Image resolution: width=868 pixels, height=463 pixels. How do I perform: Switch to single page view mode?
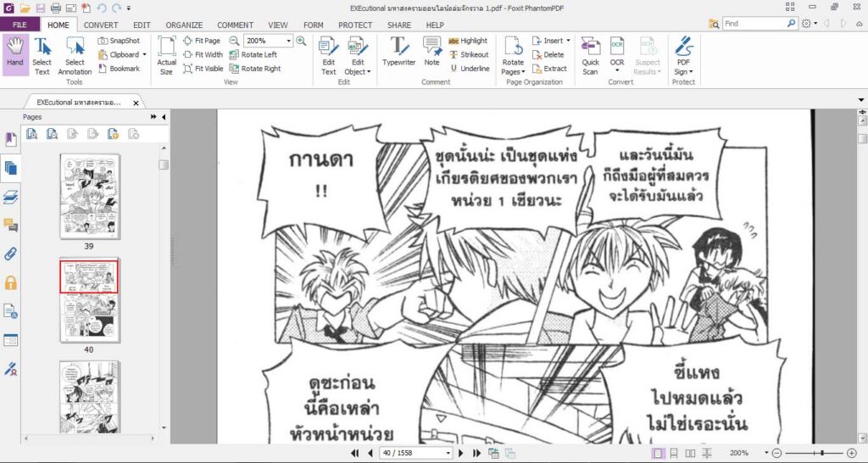click(x=658, y=453)
